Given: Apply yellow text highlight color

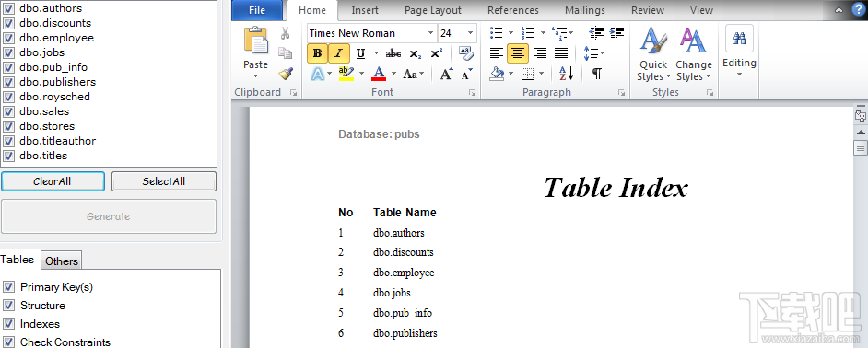Looking at the screenshot, I should (346, 74).
